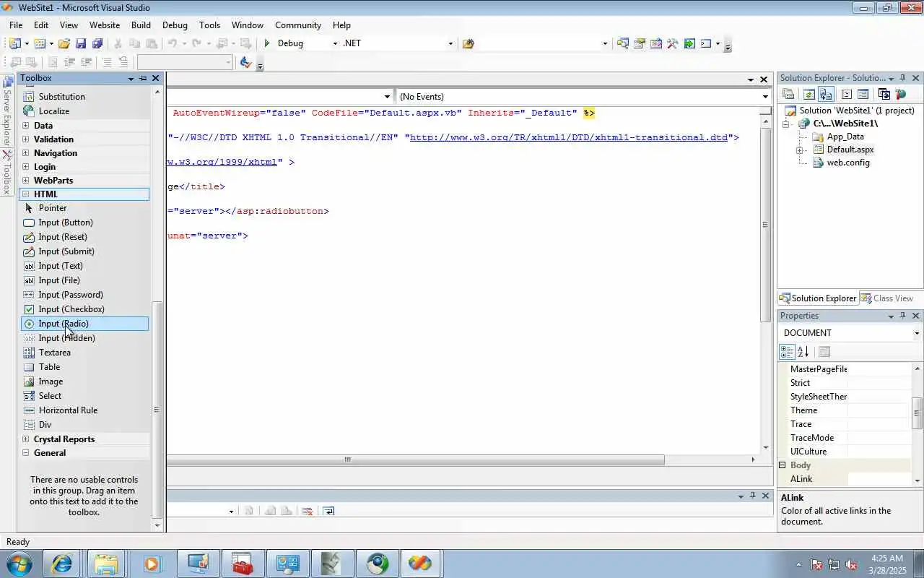Select Input (Checkbox) in Toolbox

point(84,309)
